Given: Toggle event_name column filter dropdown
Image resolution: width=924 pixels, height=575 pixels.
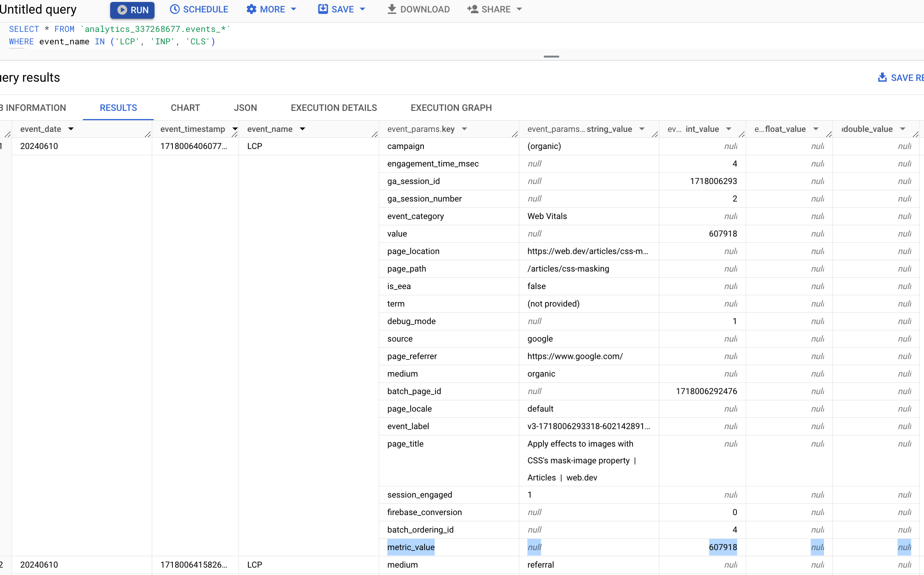Looking at the screenshot, I should click(302, 128).
